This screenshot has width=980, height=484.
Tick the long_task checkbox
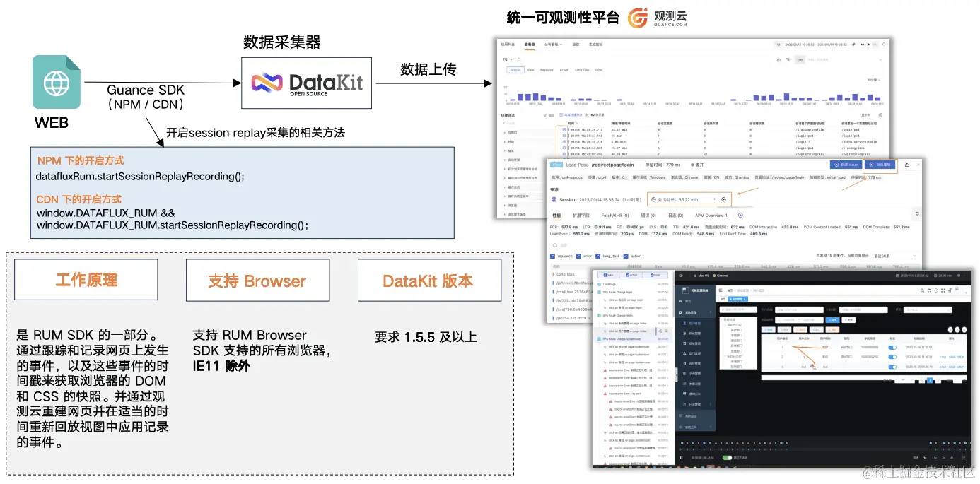(x=598, y=256)
